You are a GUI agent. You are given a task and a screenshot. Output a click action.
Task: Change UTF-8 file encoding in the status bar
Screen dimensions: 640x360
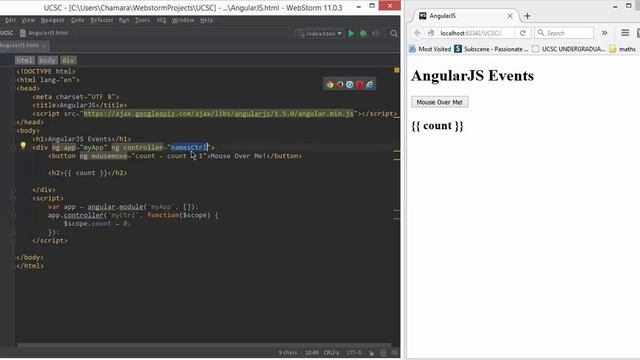(354, 353)
